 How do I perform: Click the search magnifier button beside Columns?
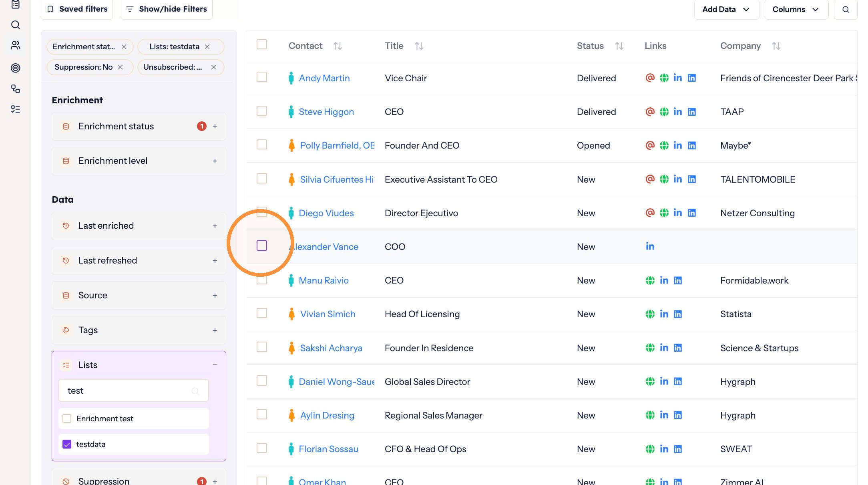(846, 9)
